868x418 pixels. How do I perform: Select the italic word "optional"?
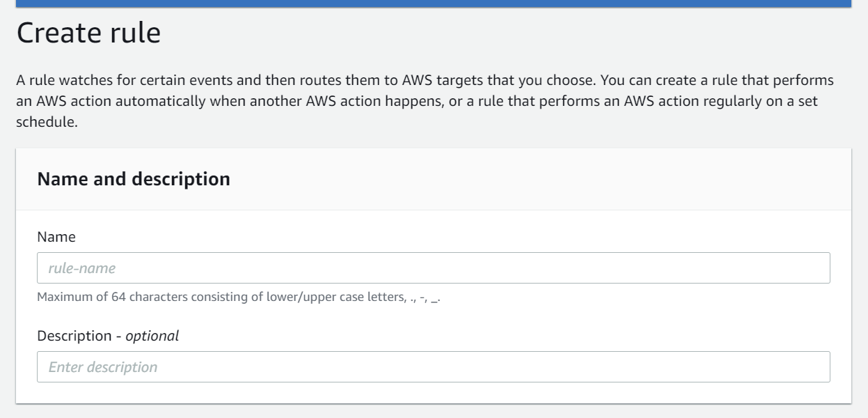(x=152, y=336)
